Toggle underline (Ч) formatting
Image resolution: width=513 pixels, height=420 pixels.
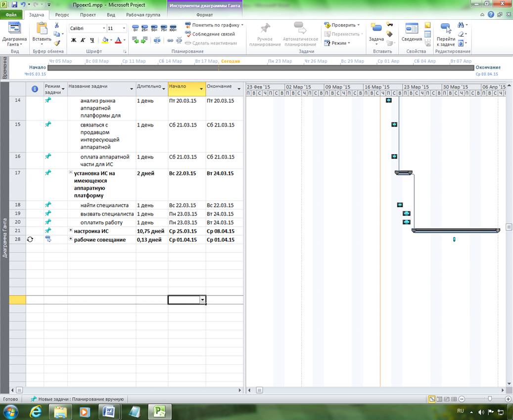coord(92,41)
